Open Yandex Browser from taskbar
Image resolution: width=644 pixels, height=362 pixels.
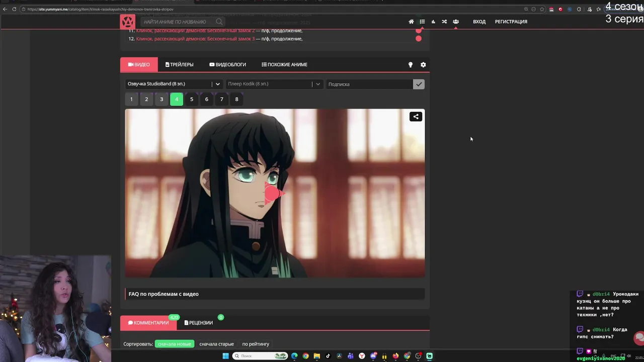click(362, 356)
